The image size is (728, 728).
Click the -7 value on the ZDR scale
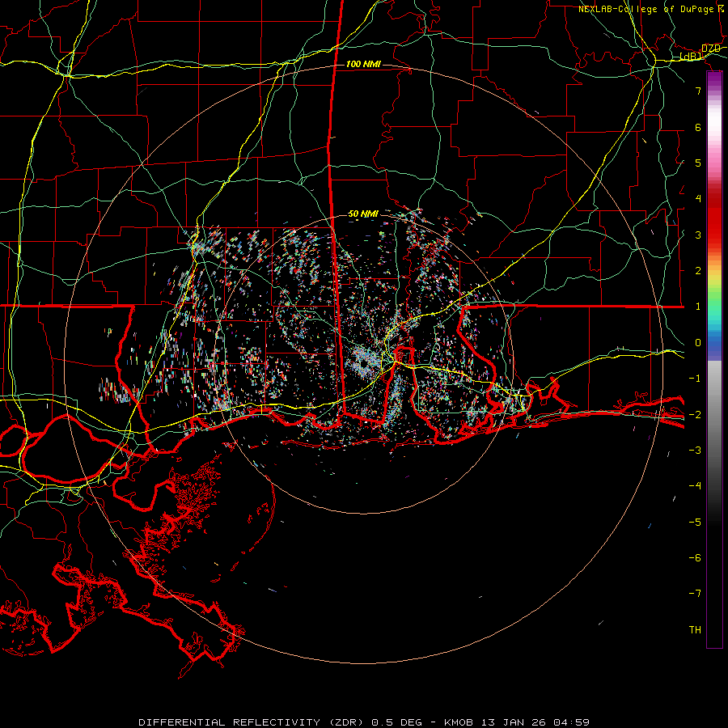click(695, 594)
